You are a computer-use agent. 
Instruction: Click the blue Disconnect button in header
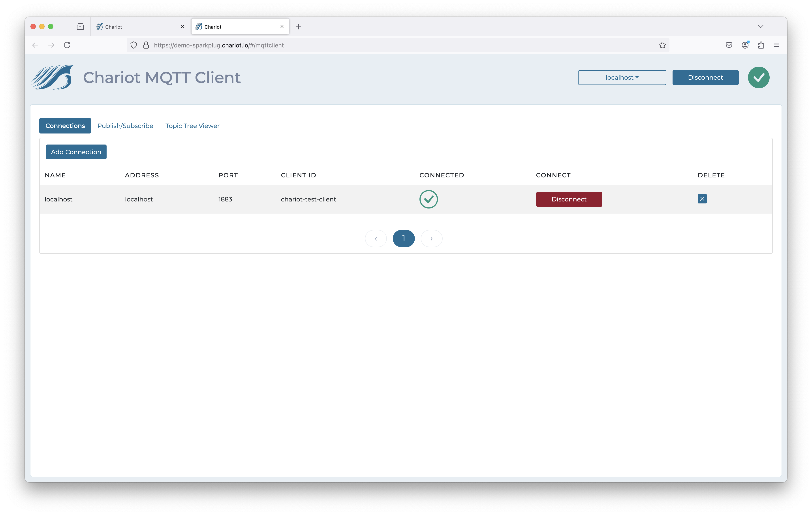point(705,78)
